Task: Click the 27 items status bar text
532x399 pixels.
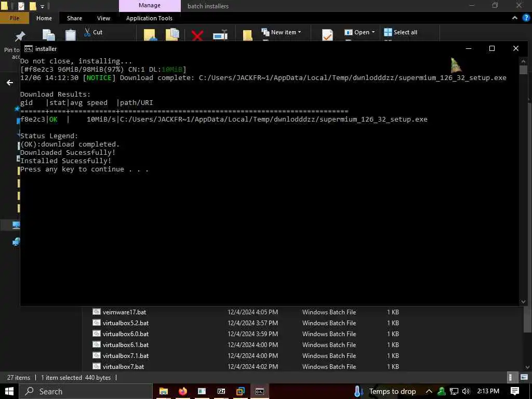Action: [x=18, y=377]
